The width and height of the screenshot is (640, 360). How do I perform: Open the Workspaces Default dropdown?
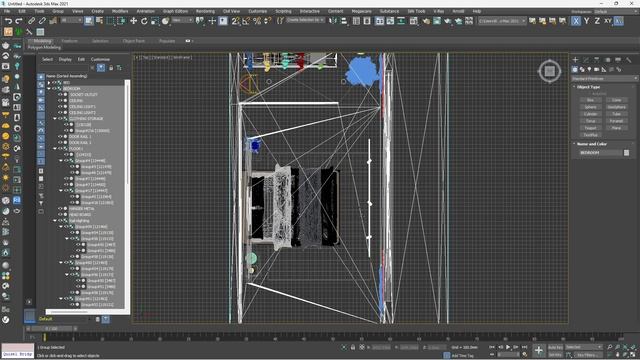[x=615, y=11]
